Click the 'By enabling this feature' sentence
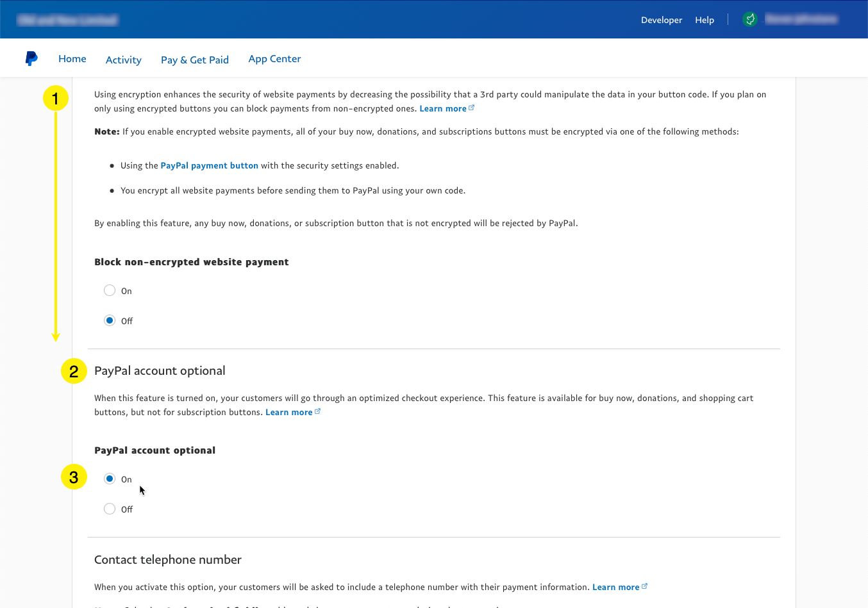This screenshot has width=868, height=608. 336,223
